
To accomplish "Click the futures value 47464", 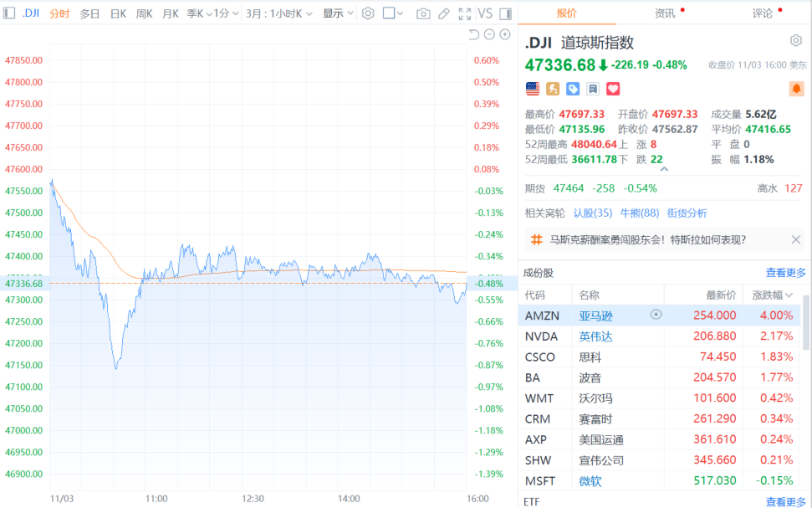I will [569, 188].
